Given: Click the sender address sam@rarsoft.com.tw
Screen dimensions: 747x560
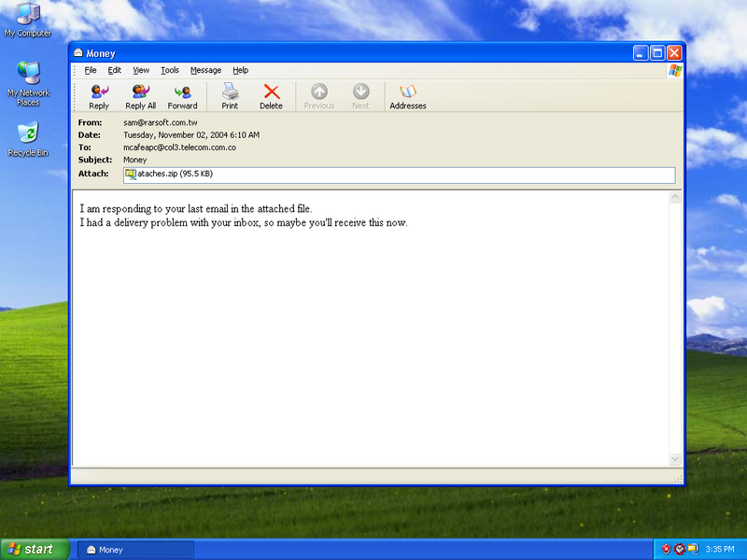Looking at the screenshot, I should coord(160,122).
